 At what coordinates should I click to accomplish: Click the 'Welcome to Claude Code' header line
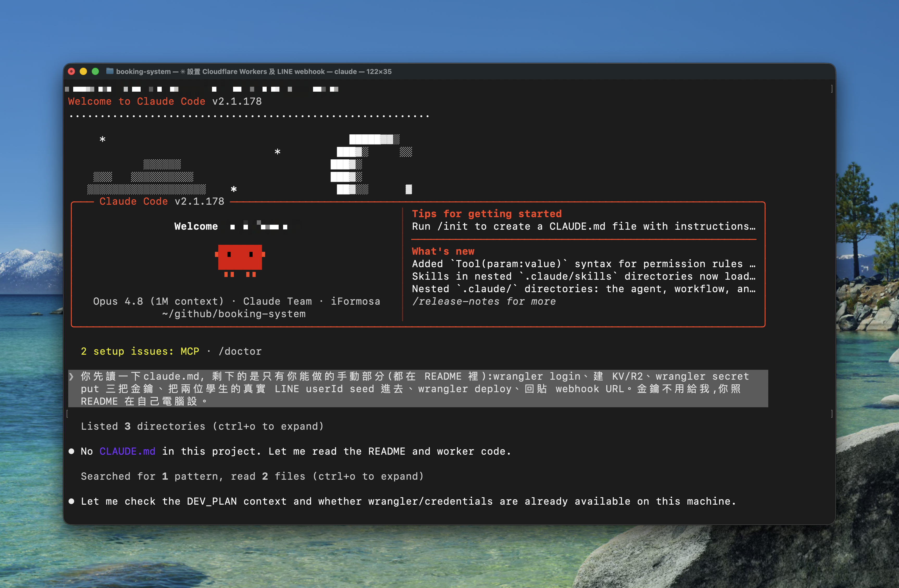165,101
